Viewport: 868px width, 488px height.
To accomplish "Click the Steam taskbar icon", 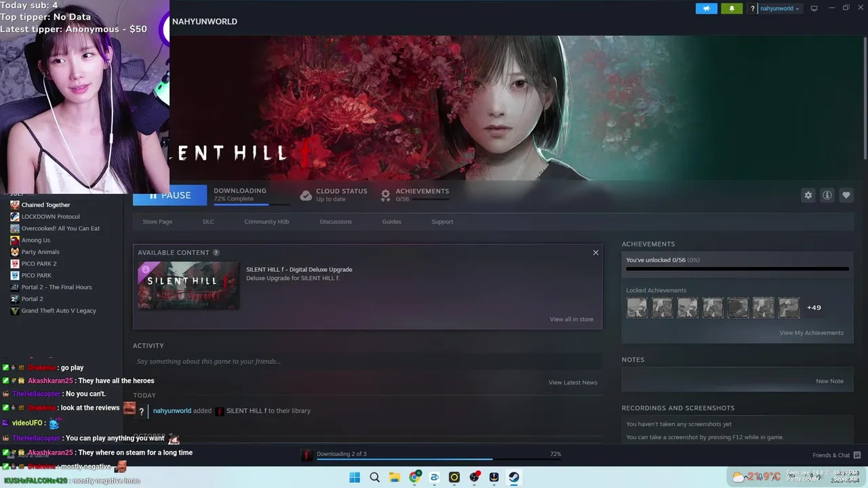I will pyautogui.click(x=514, y=477).
